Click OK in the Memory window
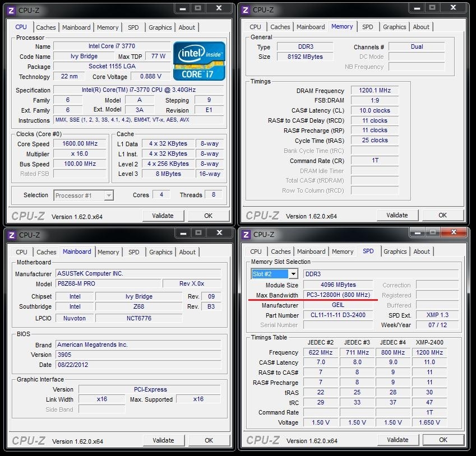 click(442, 215)
